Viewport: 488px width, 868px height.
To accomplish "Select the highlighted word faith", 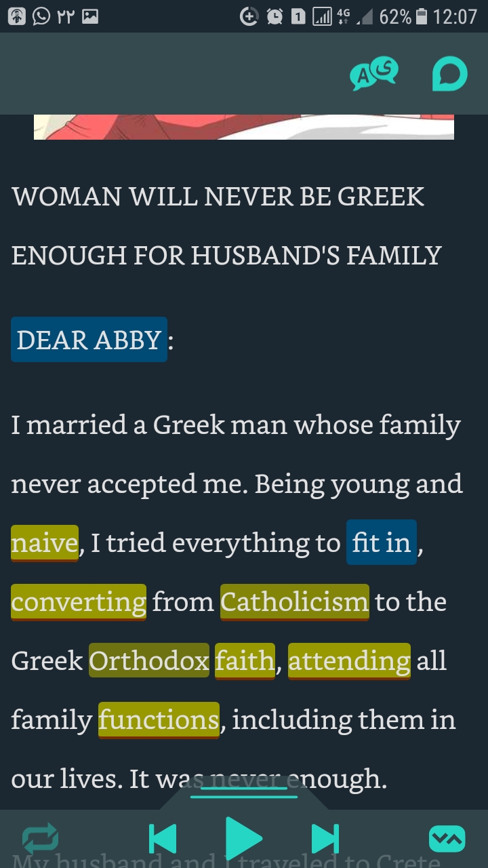I will [x=245, y=660].
